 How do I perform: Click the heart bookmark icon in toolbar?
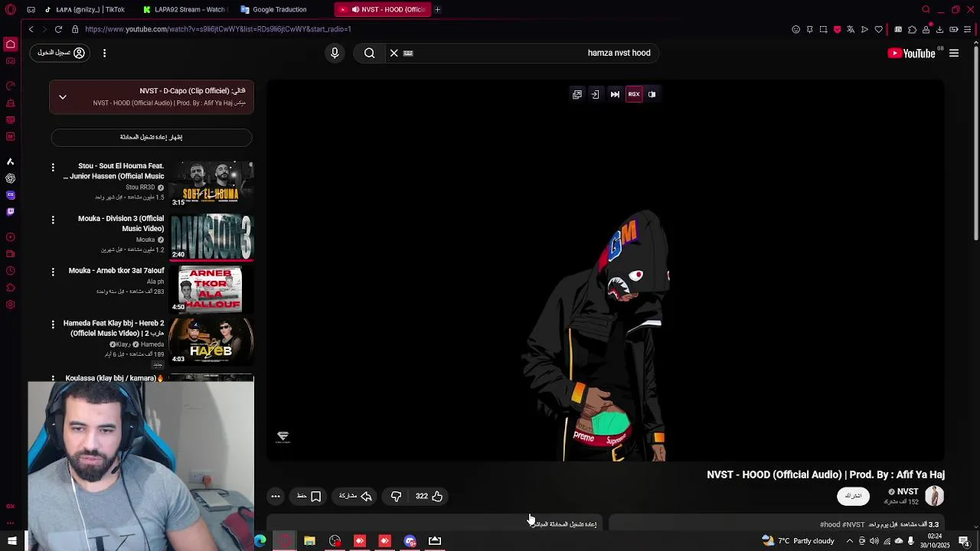879,29
